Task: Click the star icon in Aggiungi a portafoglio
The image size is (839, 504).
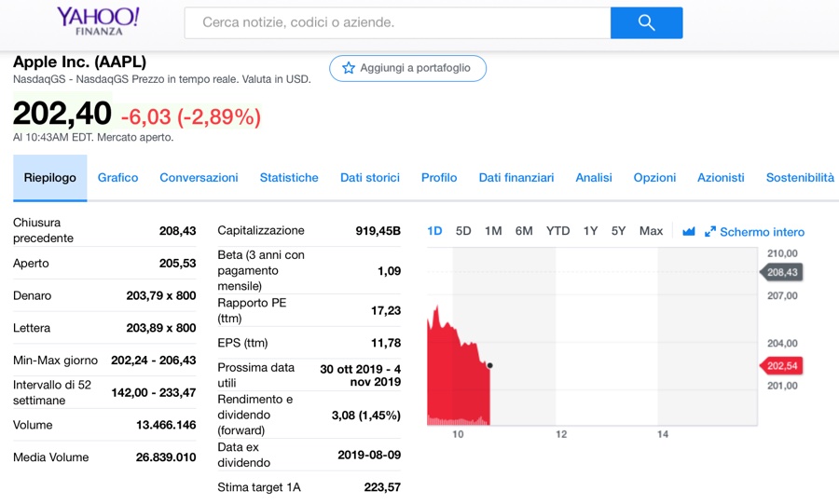Action: coord(349,68)
